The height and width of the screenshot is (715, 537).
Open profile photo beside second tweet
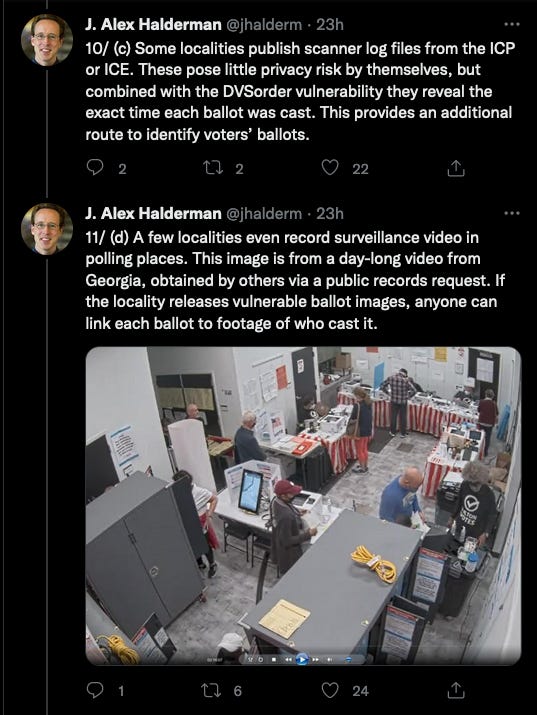(47, 228)
